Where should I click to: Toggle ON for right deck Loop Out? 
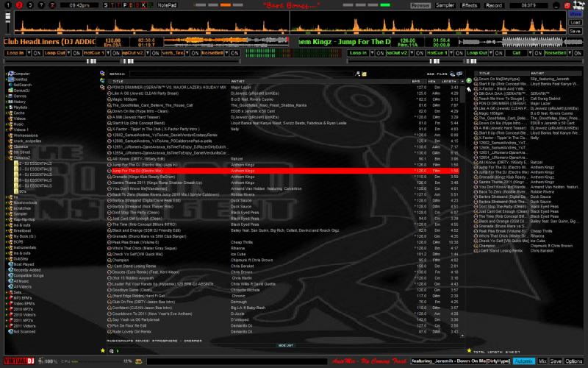(499, 53)
